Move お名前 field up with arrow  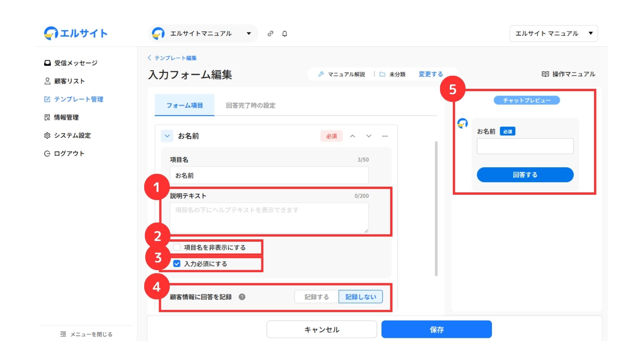pyautogui.click(x=353, y=136)
